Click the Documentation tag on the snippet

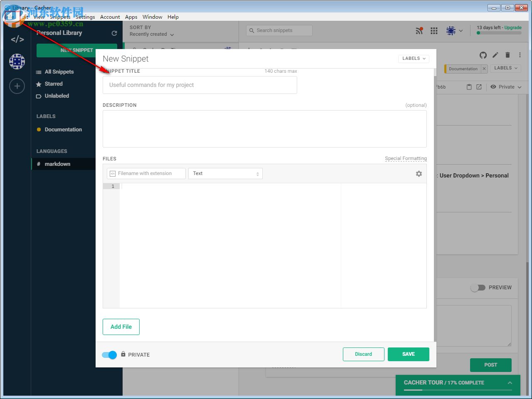[x=463, y=69]
